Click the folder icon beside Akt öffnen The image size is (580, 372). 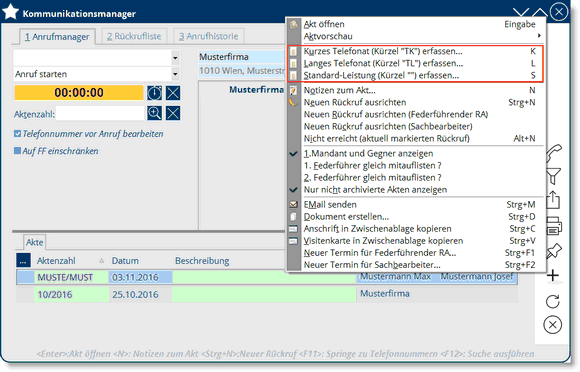click(293, 24)
